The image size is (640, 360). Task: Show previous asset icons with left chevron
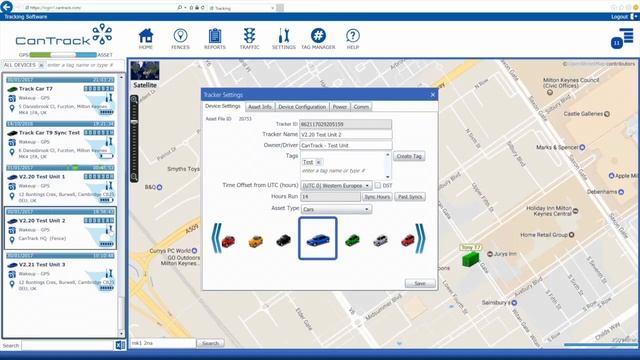(x=216, y=238)
